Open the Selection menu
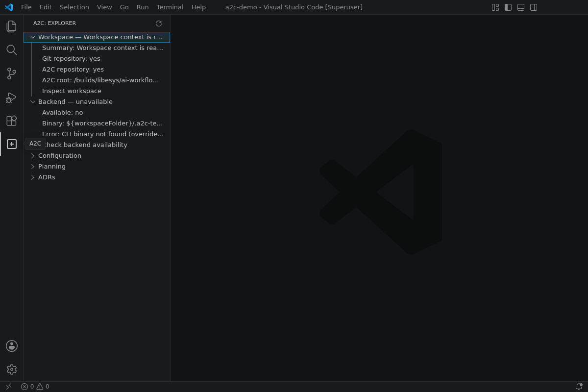588x392 pixels. tap(74, 7)
